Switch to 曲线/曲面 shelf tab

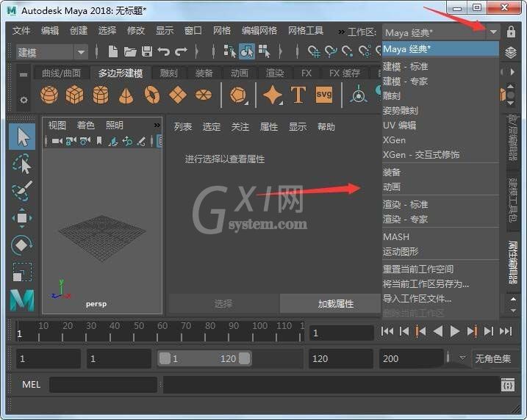[x=61, y=73]
